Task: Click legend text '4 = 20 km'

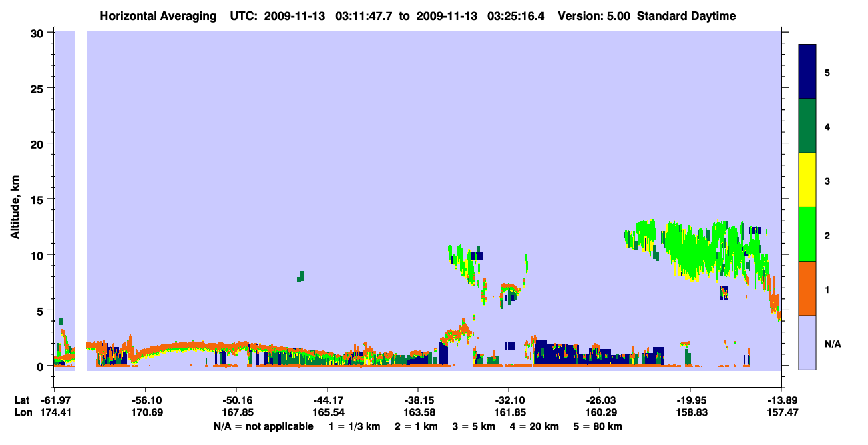Action: pyautogui.click(x=535, y=426)
